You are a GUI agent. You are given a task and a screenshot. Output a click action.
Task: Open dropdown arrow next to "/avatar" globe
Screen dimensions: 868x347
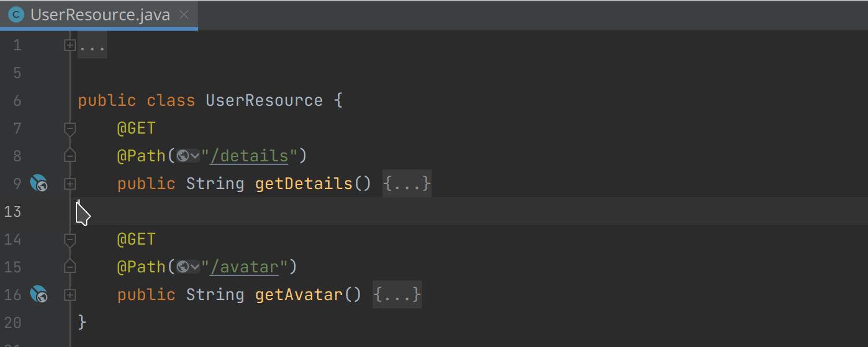195,267
